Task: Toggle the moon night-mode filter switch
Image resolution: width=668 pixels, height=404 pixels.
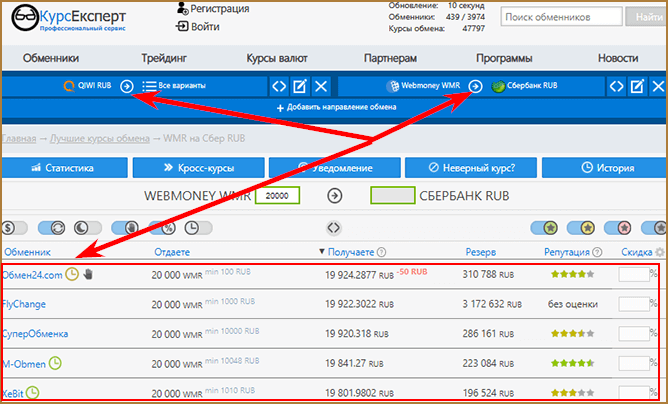Action: pos(87,228)
